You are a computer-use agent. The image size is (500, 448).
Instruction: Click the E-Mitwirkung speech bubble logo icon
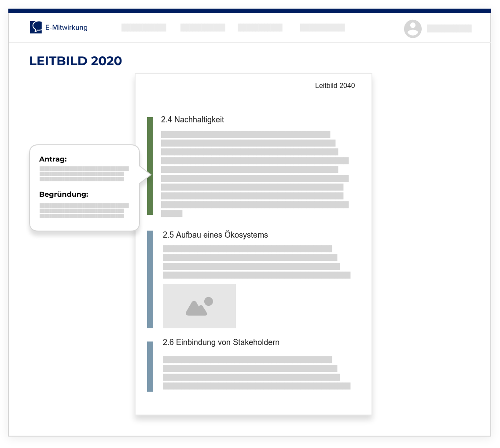coord(36,27)
